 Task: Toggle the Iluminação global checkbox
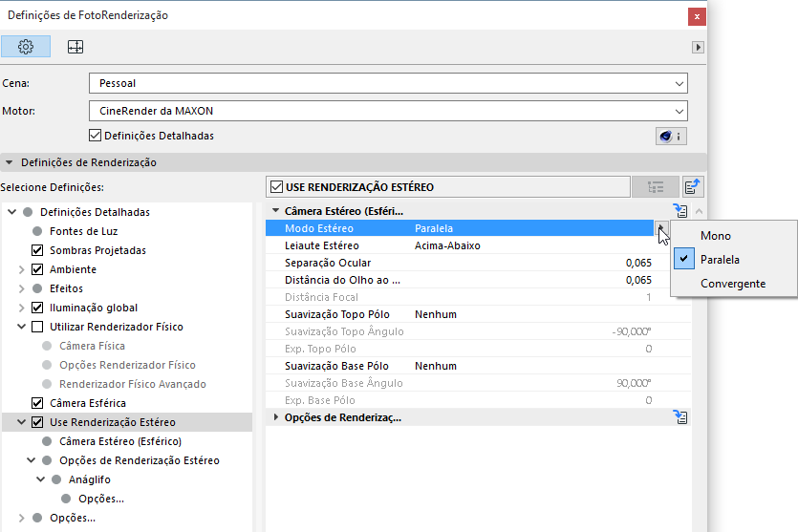click(x=37, y=308)
